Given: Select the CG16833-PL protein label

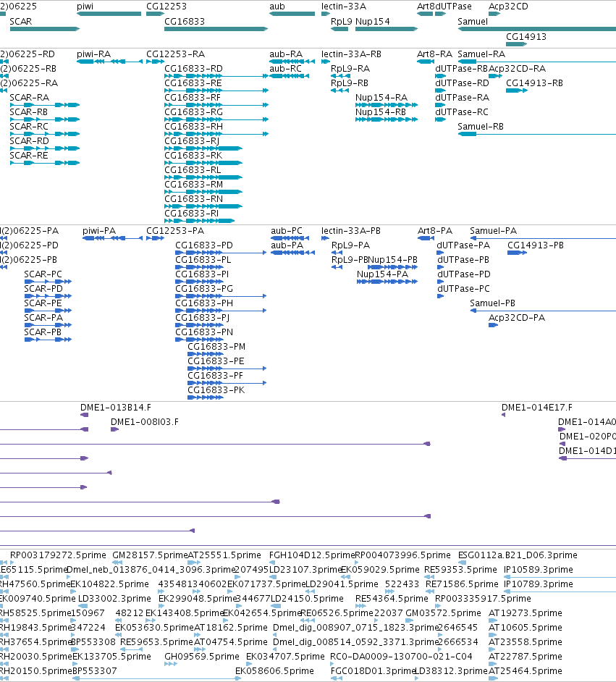Looking at the screenshot, I should (203, 260).
